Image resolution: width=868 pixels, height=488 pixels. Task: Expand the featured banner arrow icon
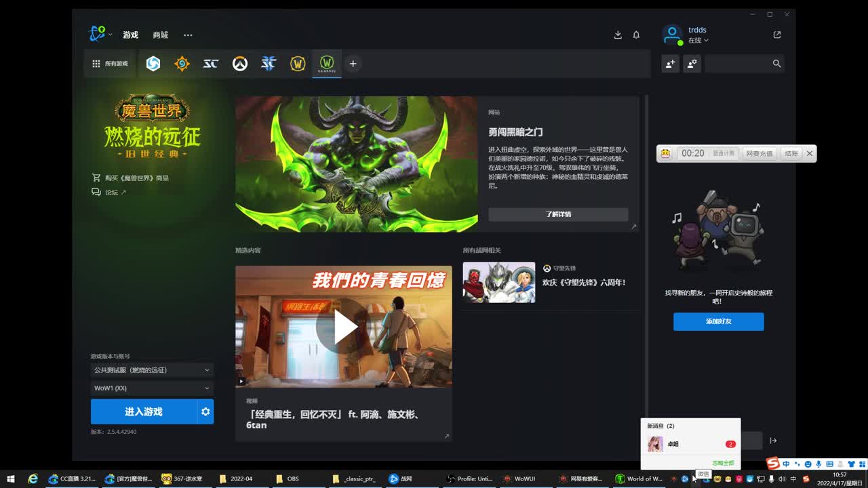point(634,227)
